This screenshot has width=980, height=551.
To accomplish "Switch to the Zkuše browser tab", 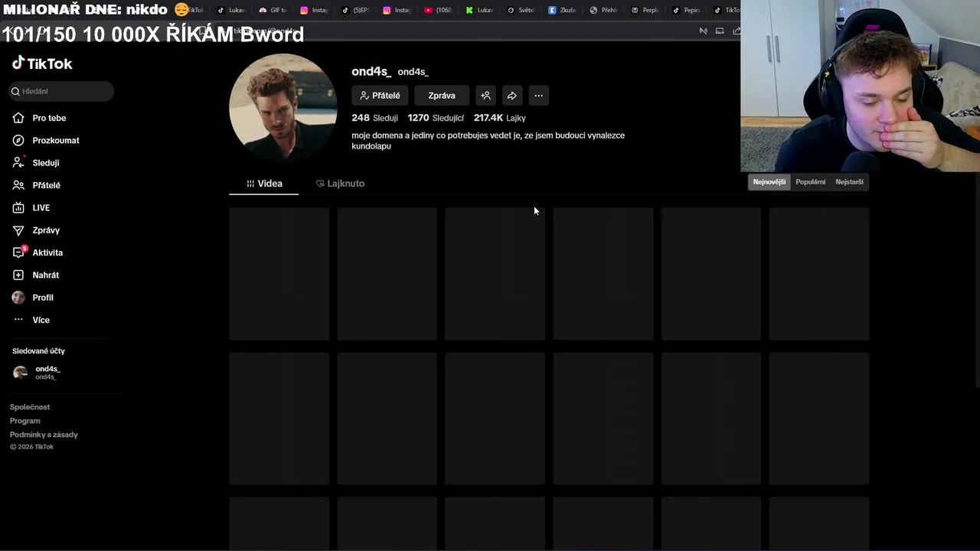I will pos(563,10).
